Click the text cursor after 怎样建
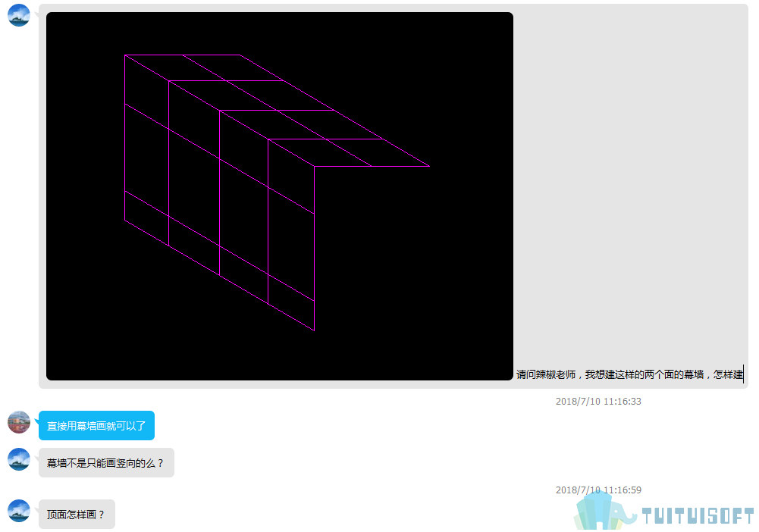 pos(744,374)
